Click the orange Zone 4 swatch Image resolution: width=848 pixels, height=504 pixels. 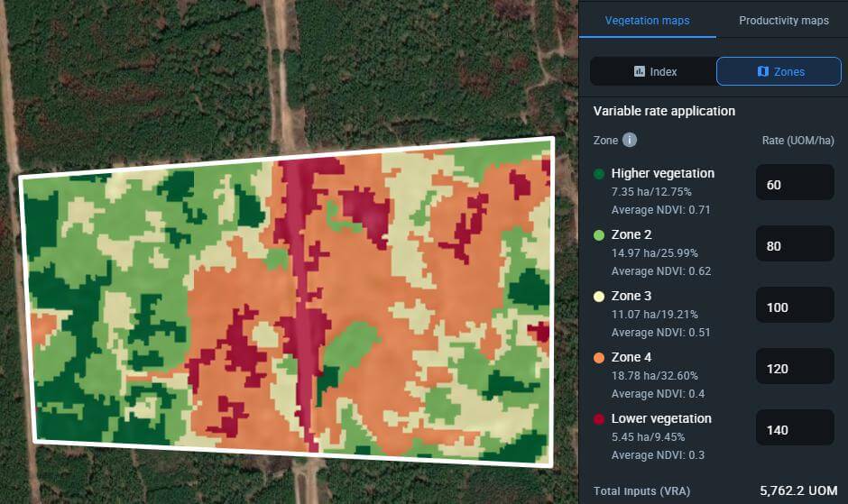point(599,357)
